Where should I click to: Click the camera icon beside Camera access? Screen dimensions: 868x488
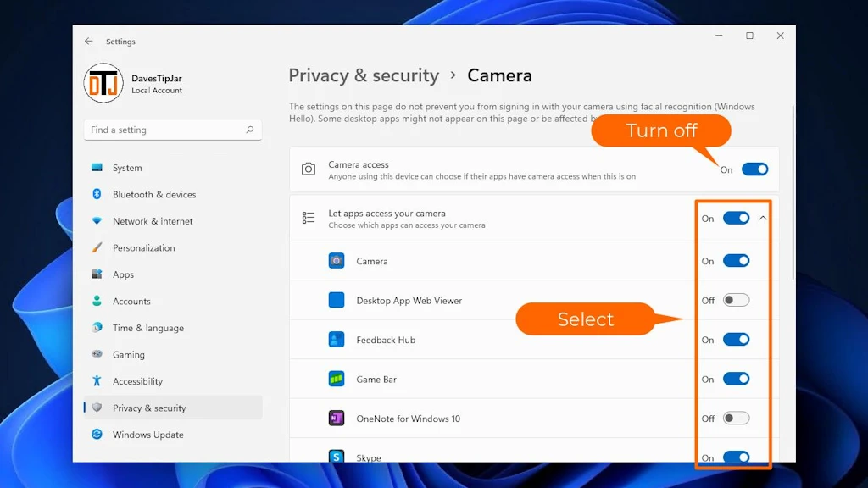point(309,169)
